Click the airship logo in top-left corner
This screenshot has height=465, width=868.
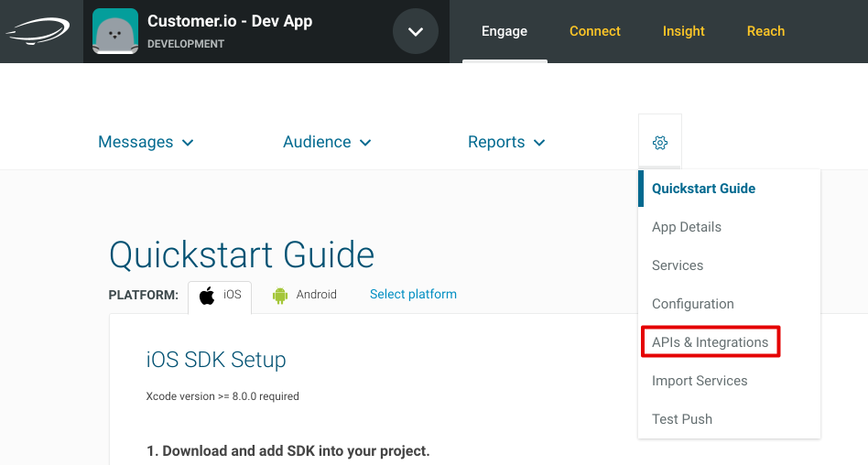pyautogui.click(x=38, y=31)
